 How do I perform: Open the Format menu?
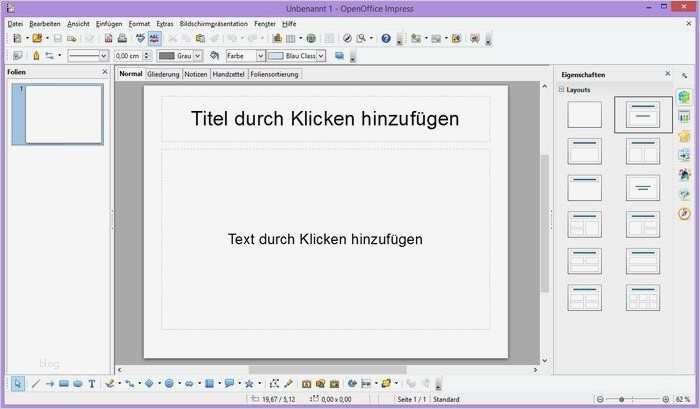139,24
